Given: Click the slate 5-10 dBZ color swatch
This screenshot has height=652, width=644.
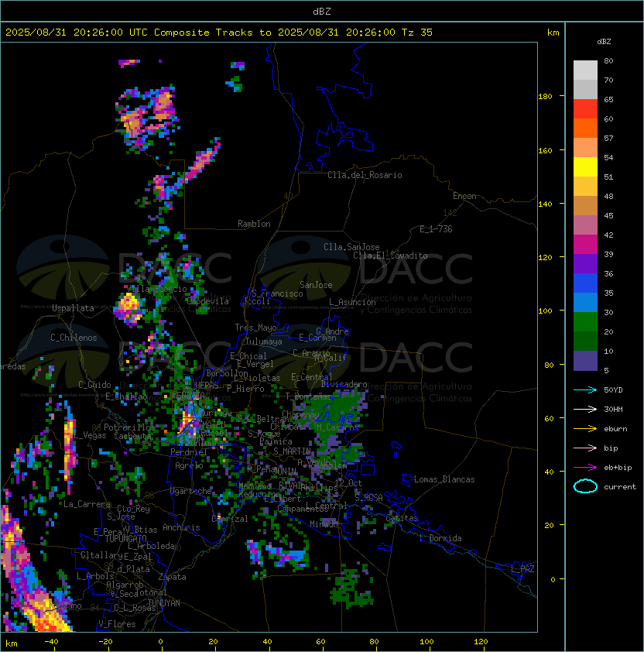Looking at the screenshot, I should click(x=585, y=361).
